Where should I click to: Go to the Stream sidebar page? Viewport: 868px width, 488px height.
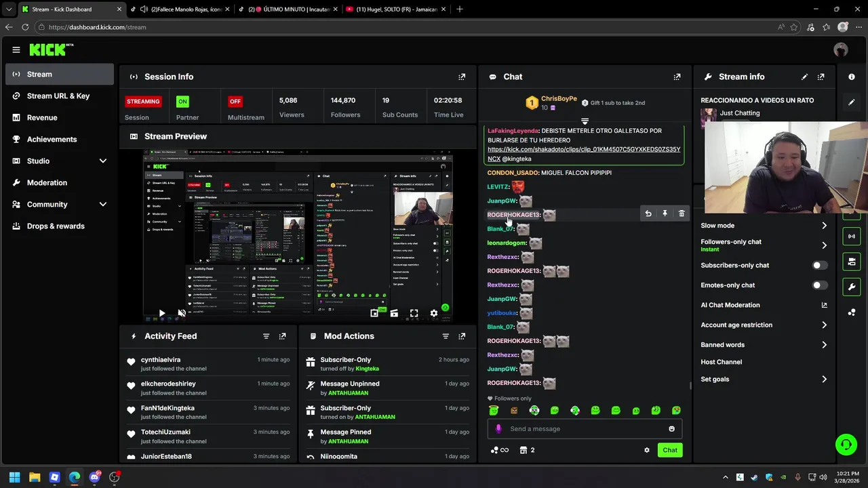(x=60, y=74)
